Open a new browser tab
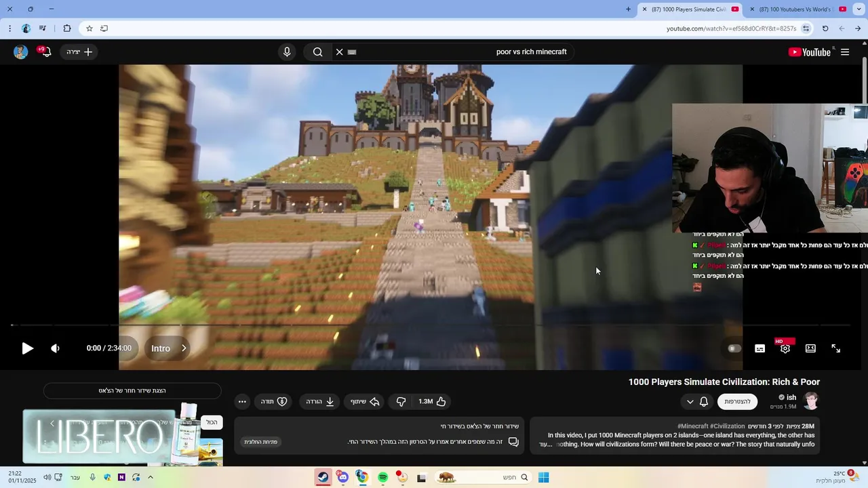The image size is (868, 488). coord(628,9)
